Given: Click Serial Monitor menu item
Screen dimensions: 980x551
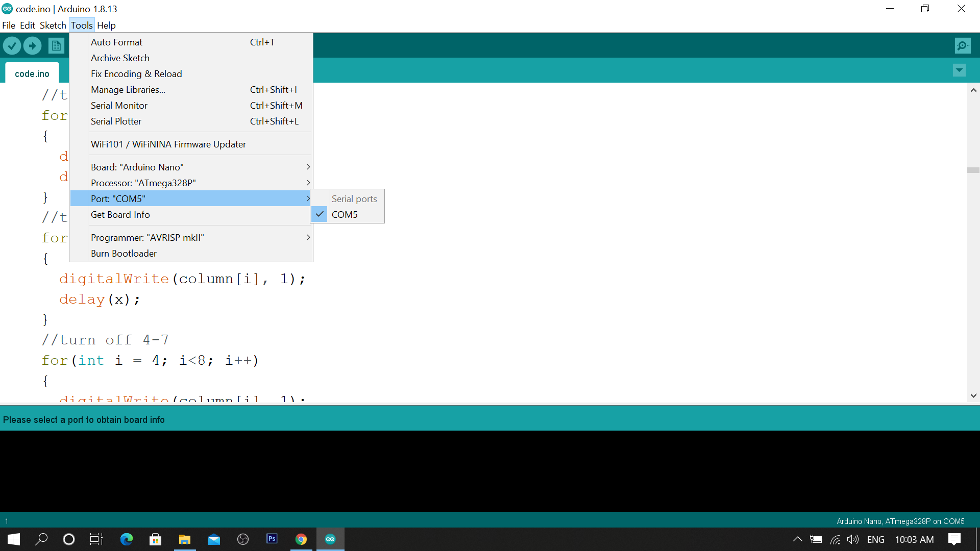Looking at the screenshot, I should click(119, 105).
